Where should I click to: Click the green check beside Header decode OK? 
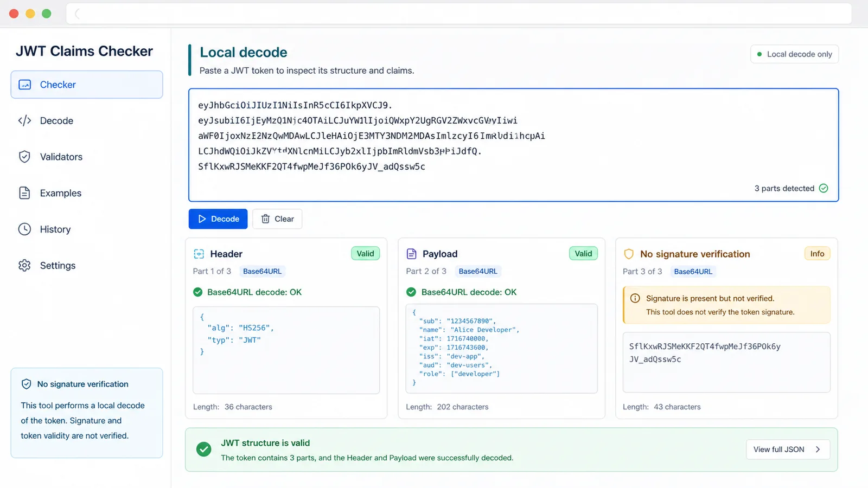pyautogui.click(x=198, y=292)
